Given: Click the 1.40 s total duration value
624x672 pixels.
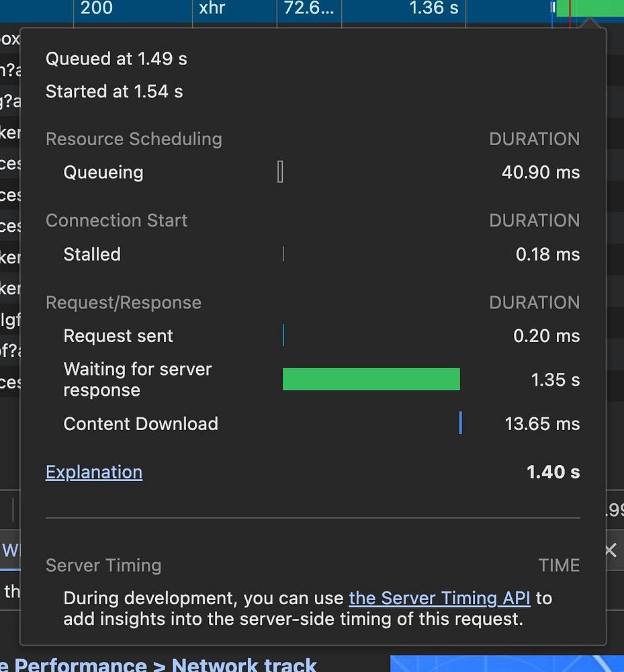Looking at the screenshot, I should tap(553, 472).
